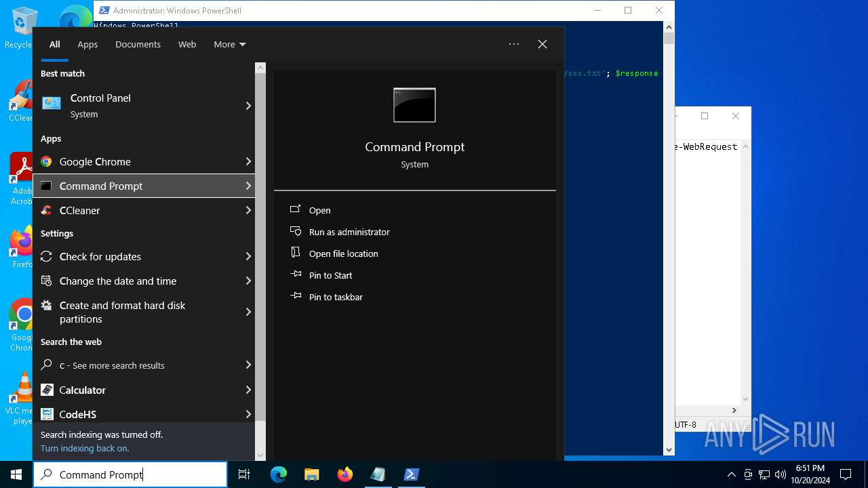Open Task View on the taskbar
This screenshot has width=868, height=488.
pos(244,474)
